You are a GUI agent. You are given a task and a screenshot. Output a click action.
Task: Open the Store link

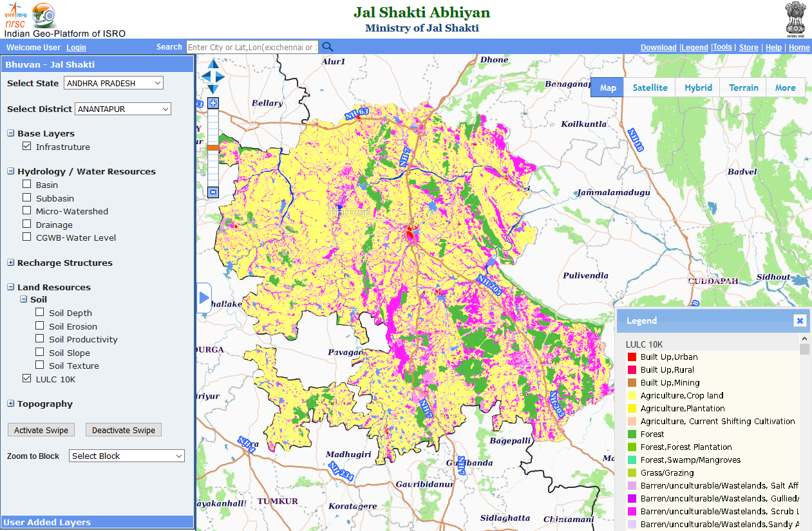point(748,48)
